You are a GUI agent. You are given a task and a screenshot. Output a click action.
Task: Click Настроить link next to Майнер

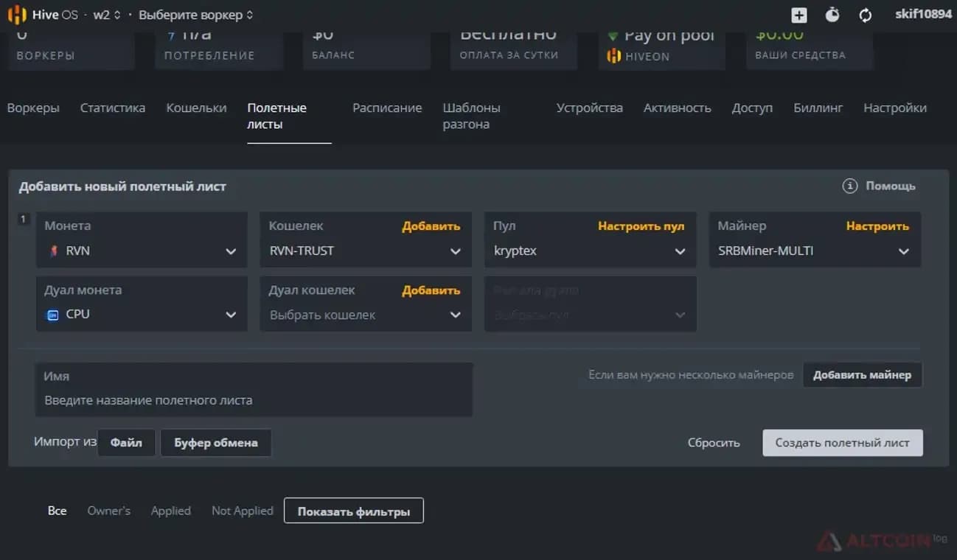pos(877,226)
